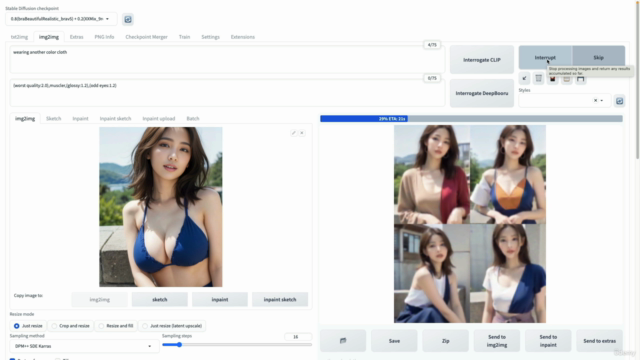Refresh the Styles list
The height and width of the screenshot is (360, 640).
pos(620,101)
